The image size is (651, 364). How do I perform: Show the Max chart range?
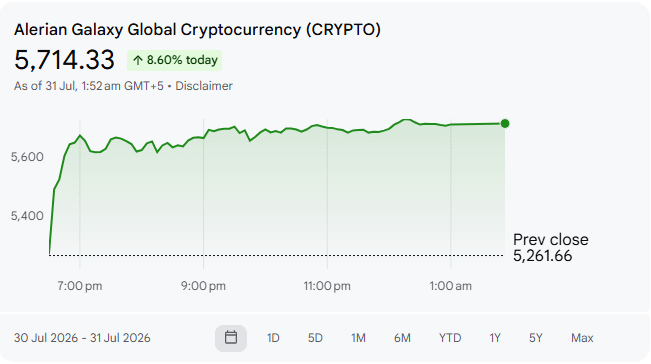pos(582,338)
